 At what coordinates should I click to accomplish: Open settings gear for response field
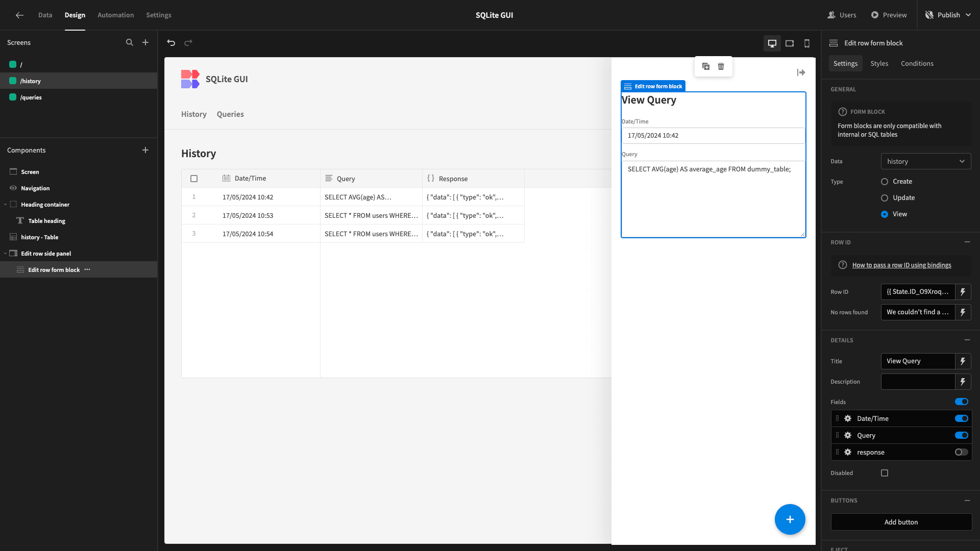coord(848,452)
